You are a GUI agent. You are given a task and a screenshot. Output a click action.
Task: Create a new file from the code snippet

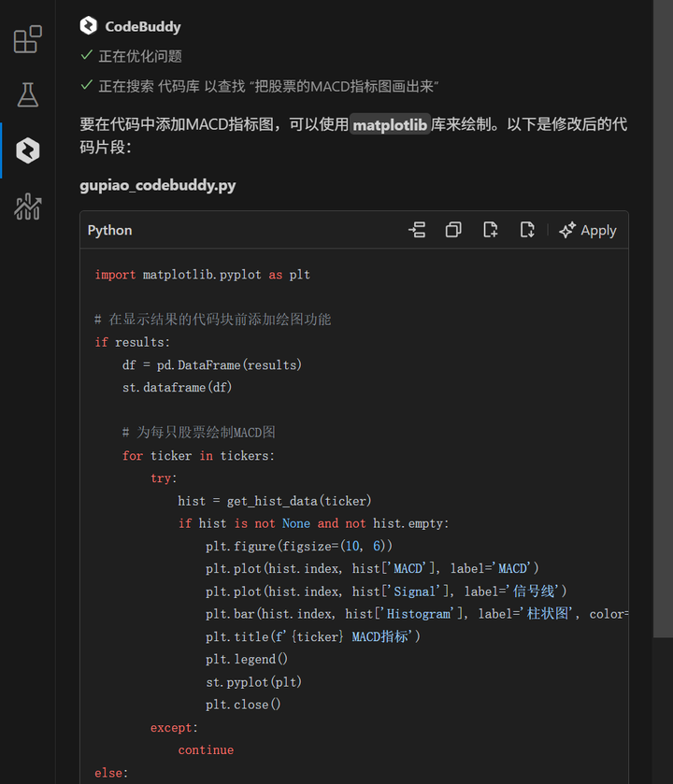pyautogui.click(x=491, y=230)
